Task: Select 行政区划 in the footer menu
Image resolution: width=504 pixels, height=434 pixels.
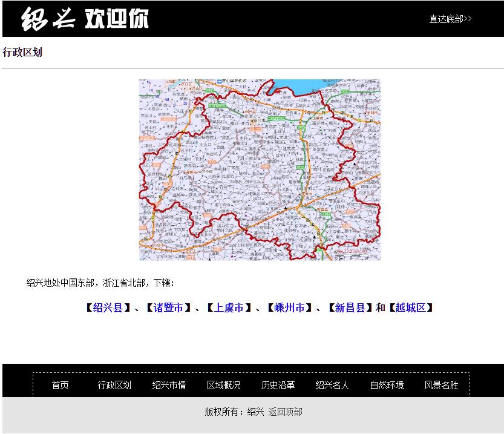Action: pos(114,385)
